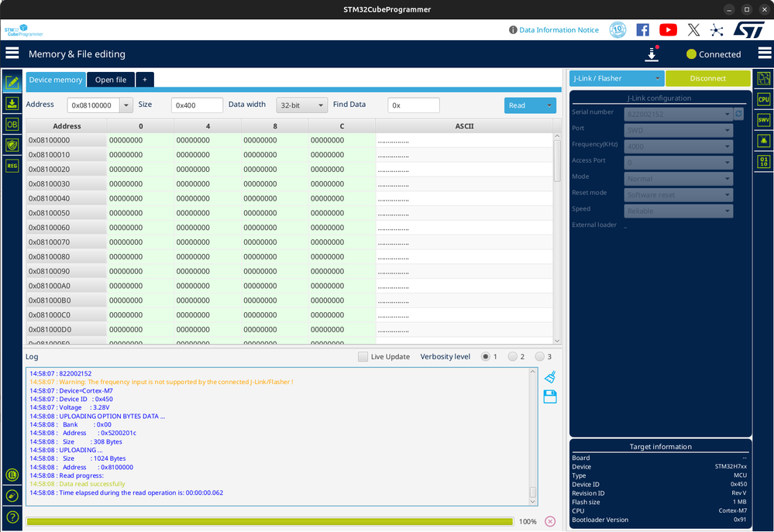Clear the log with the broom icon
This screenshot has width=774, height=532.
(550, 377)
